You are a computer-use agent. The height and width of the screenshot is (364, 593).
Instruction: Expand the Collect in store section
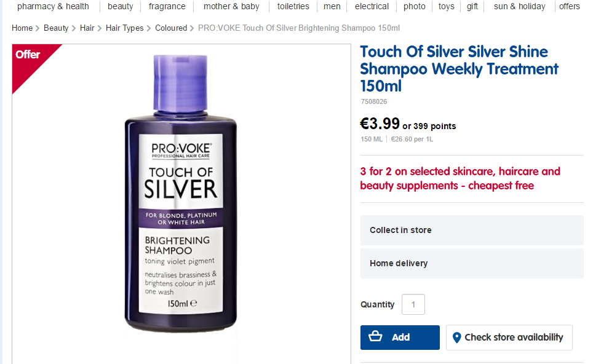click(x=471, y=230)
